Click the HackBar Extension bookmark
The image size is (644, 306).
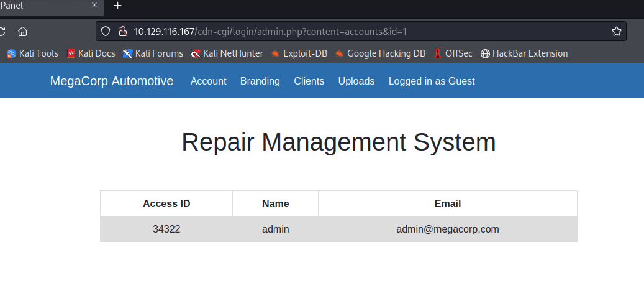click(x=524, y=53)
